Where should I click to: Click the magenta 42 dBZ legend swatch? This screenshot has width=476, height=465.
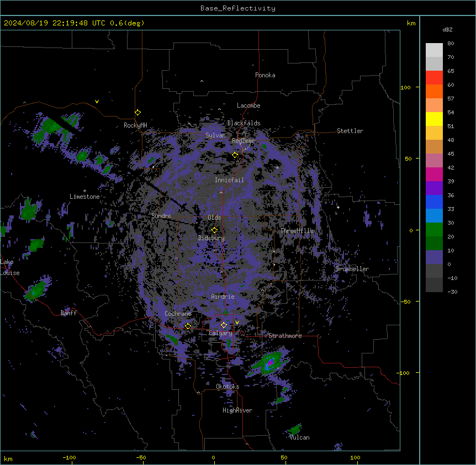click(434, 174)
